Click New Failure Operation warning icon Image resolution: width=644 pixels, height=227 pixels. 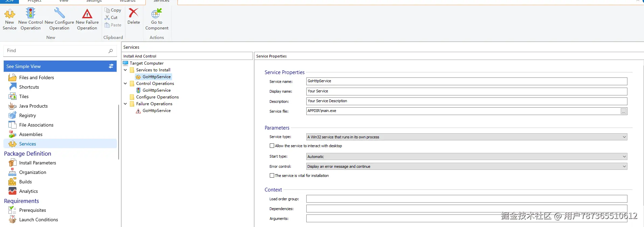(87, 14)
